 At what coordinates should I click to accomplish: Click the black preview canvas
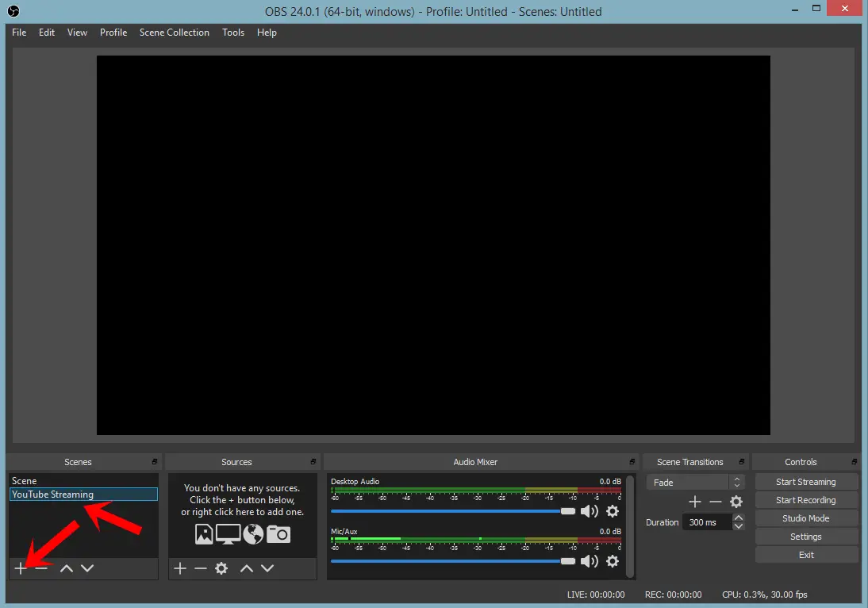point(433,244)
